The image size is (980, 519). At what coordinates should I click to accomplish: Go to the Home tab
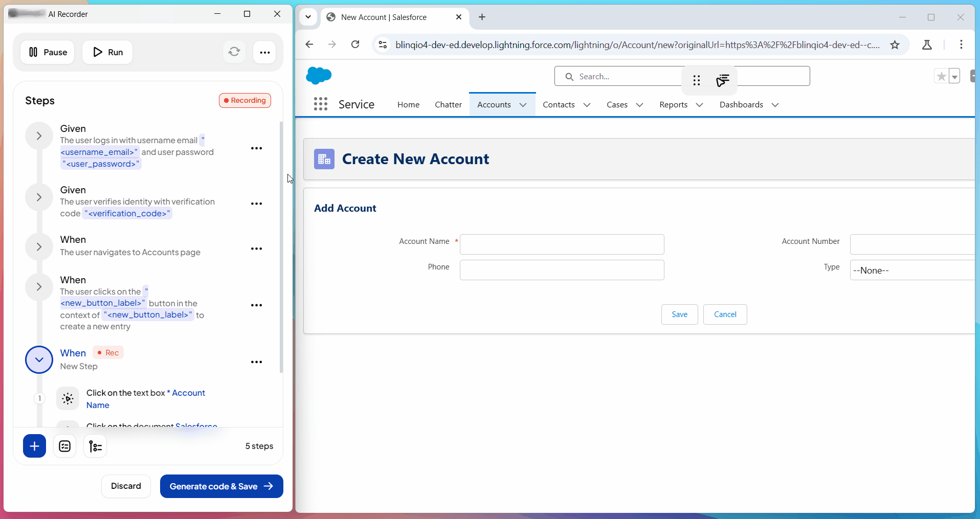point(408,104)
